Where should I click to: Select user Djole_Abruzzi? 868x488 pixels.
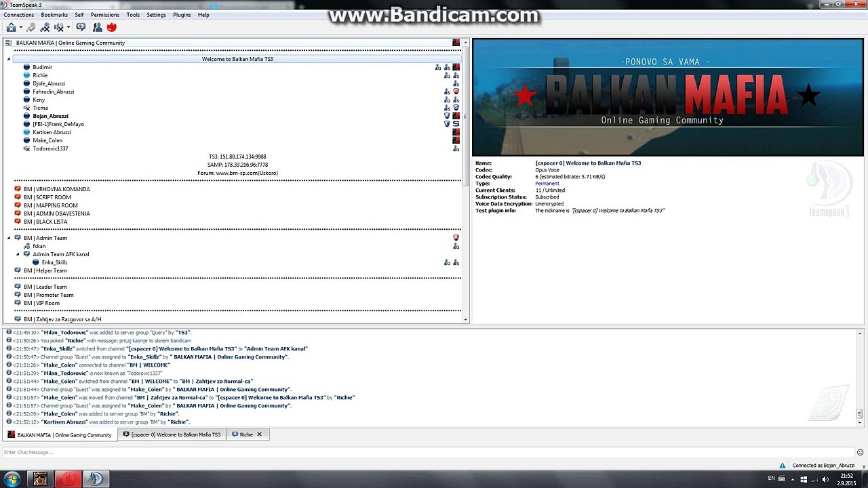[x=48, y=83]
